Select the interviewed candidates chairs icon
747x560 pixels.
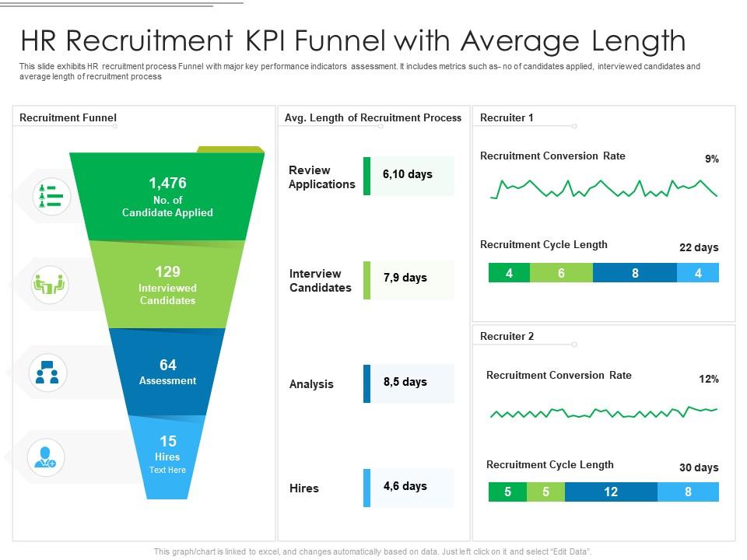(x=48, y=285)
